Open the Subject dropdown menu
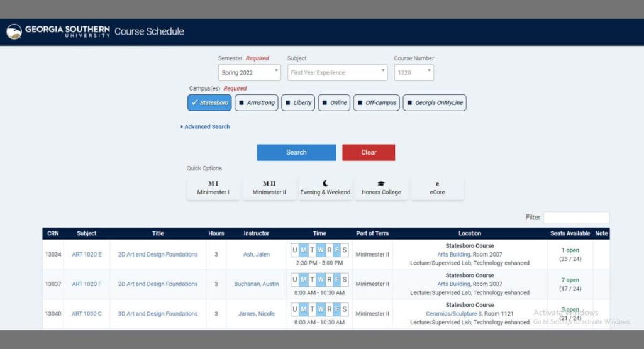This screenshot has height=349, width=644. point(337,73)
